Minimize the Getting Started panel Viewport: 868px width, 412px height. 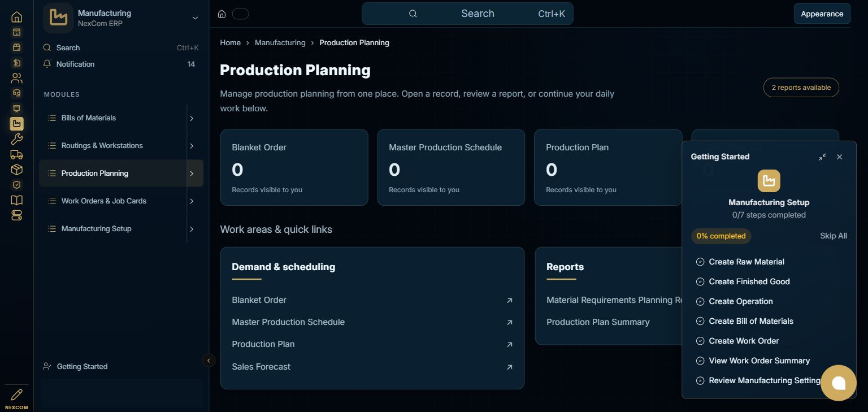(x=822, y=157)
